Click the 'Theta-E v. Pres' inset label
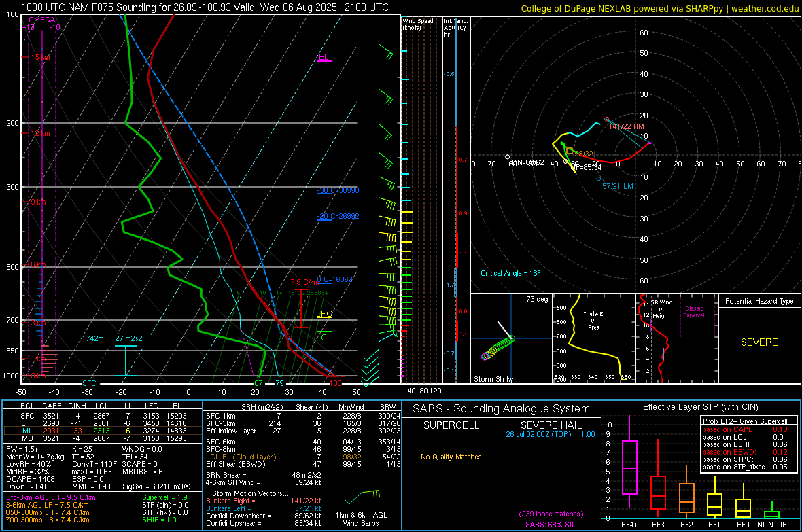The height and width of the screenshot is (532, 802). click(x=593, y=320)
